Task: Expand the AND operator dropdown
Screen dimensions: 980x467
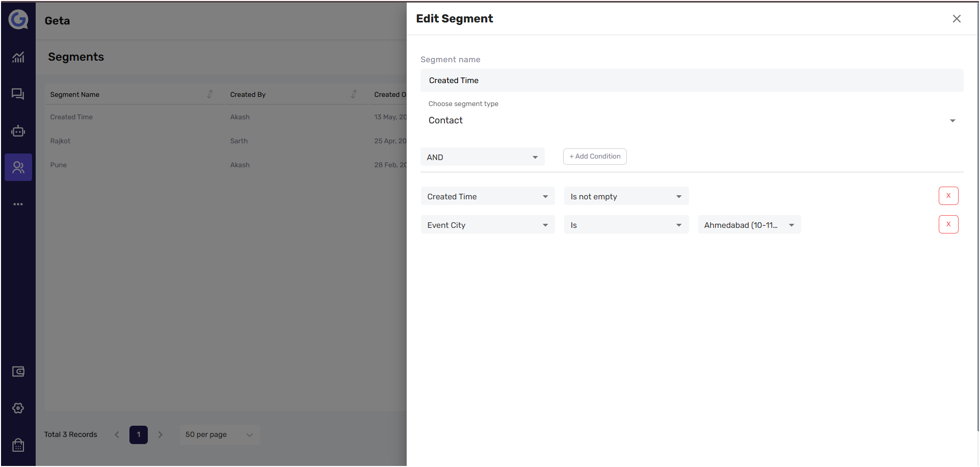Action: pyautogui.click(x=482, y=157)
